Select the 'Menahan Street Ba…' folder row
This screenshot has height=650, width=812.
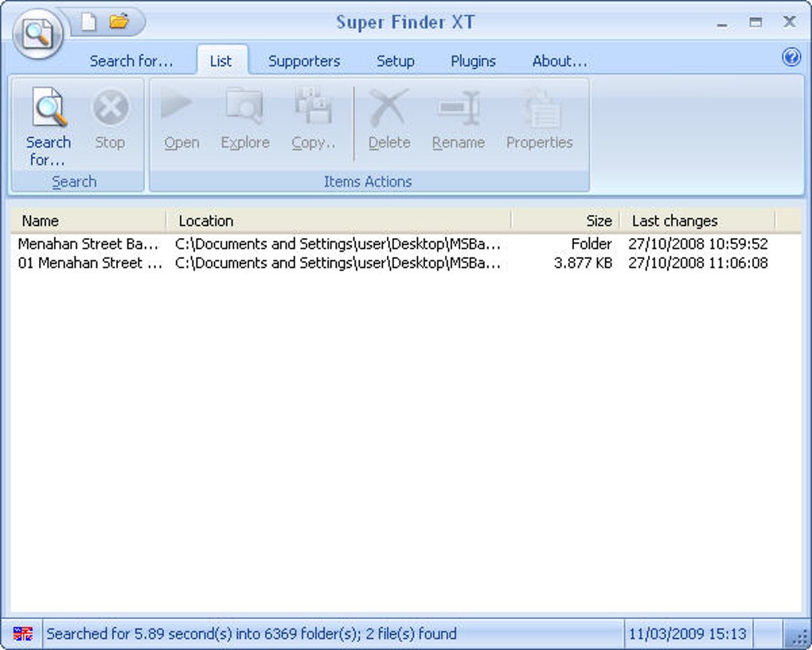click(x=393, y=244)
